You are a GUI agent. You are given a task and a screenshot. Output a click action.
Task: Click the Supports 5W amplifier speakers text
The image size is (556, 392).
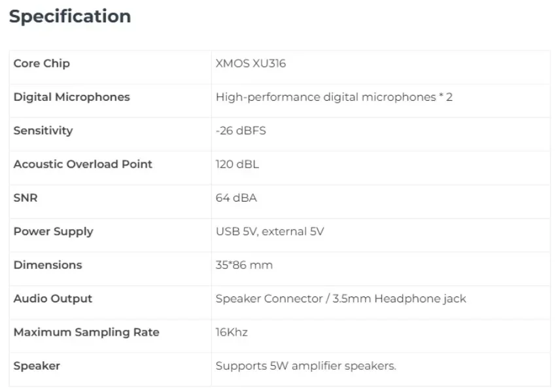(305, 366)
